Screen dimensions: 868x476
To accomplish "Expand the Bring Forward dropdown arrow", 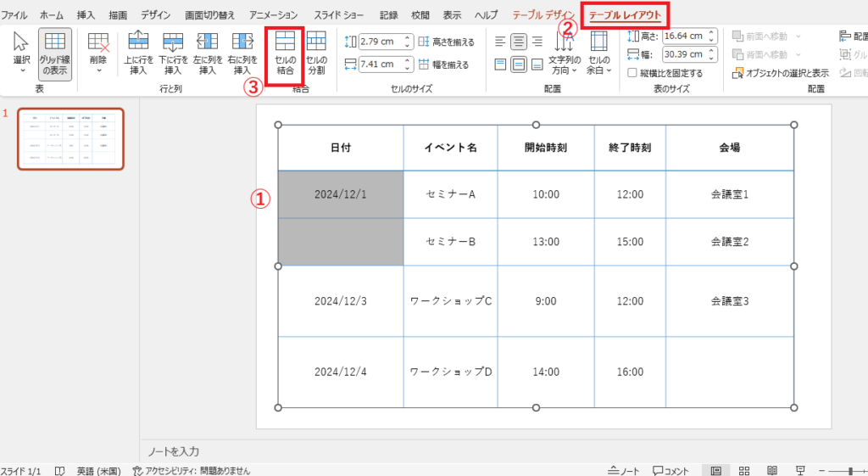I will [798, 36].
